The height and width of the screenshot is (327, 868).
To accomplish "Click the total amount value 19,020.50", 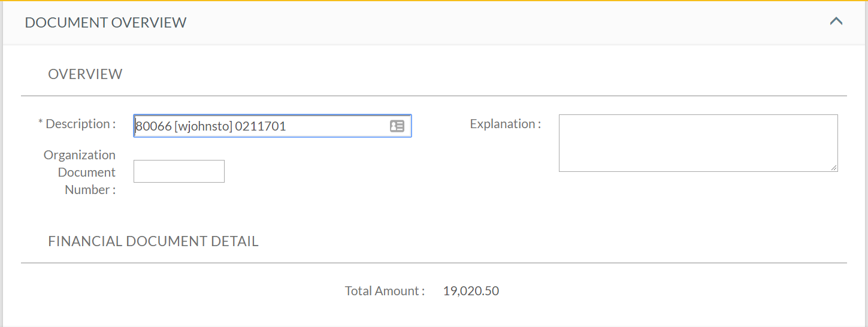I will (471, 291).
